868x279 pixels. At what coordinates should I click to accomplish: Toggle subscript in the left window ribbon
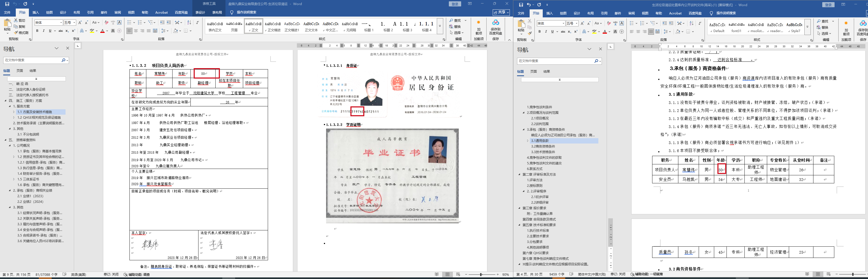pyautogui.click(x=67, y=31)
